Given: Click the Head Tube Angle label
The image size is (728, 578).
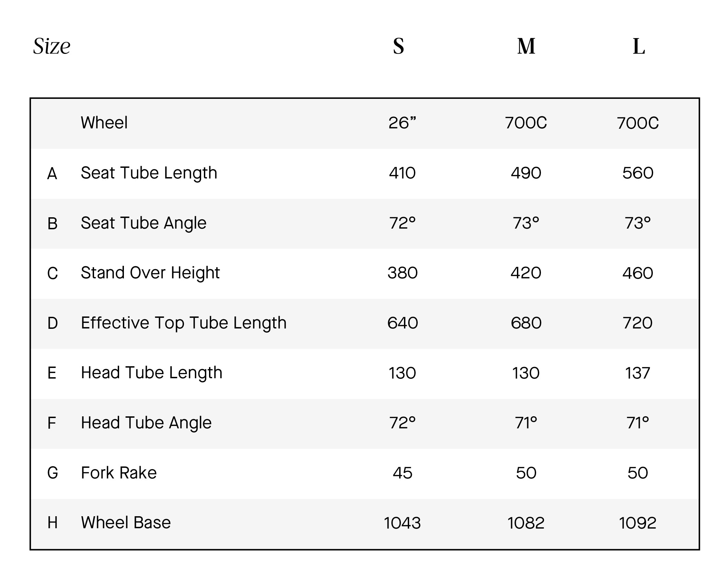Looking at the screenshot, I should coord(146,423).
